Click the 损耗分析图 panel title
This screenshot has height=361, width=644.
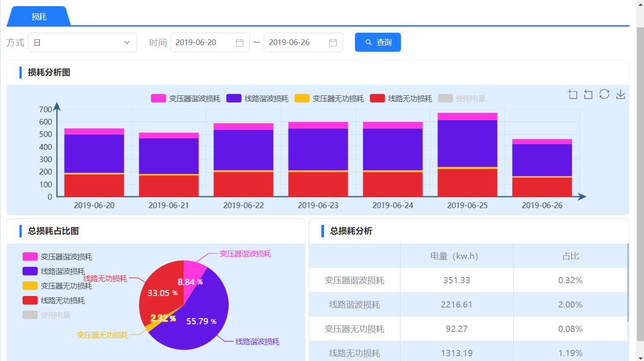tap(49, 72)
